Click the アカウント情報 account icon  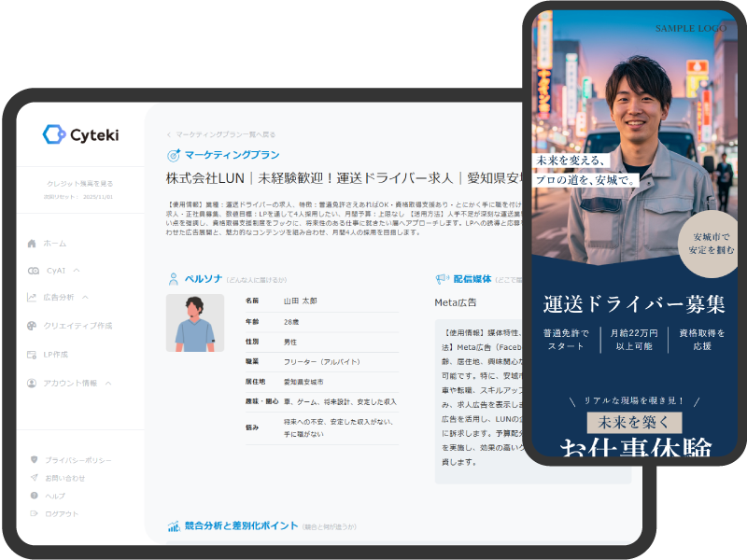[30, 383]
